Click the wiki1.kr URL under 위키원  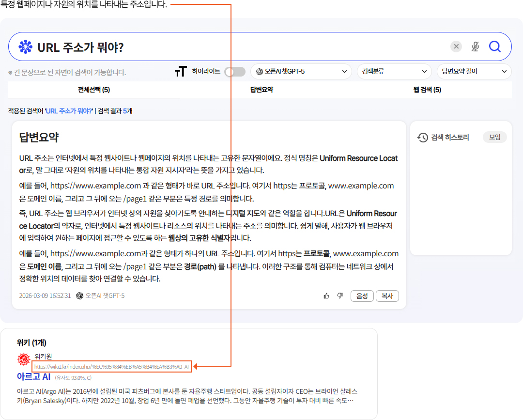111,367
